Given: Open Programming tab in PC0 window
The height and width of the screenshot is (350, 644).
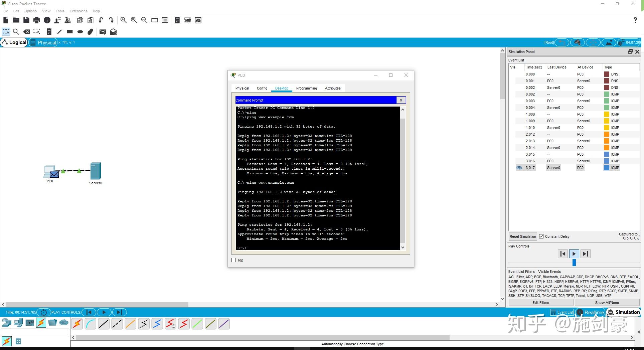Looking at the screenshot, I should [x=307, y=88].
